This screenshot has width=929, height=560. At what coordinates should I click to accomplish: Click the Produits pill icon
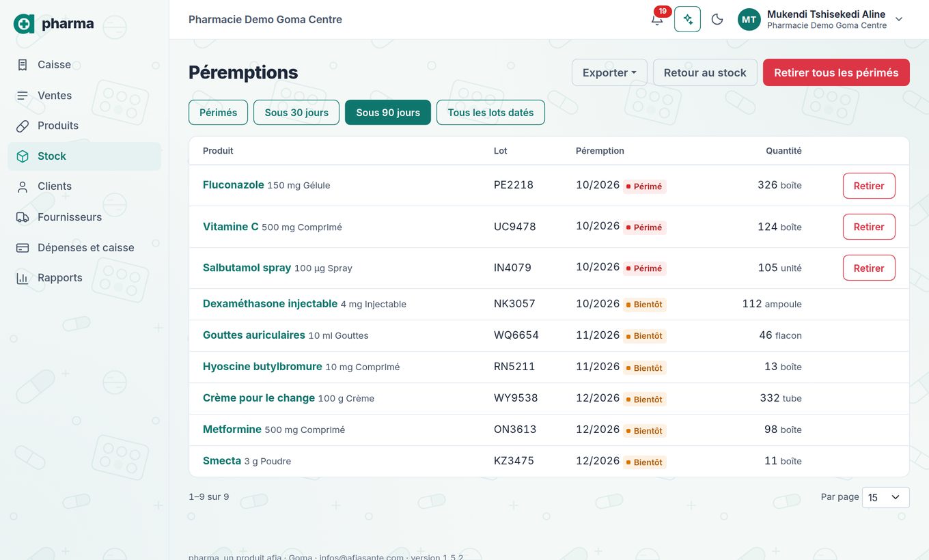click(x=23, y=126)
